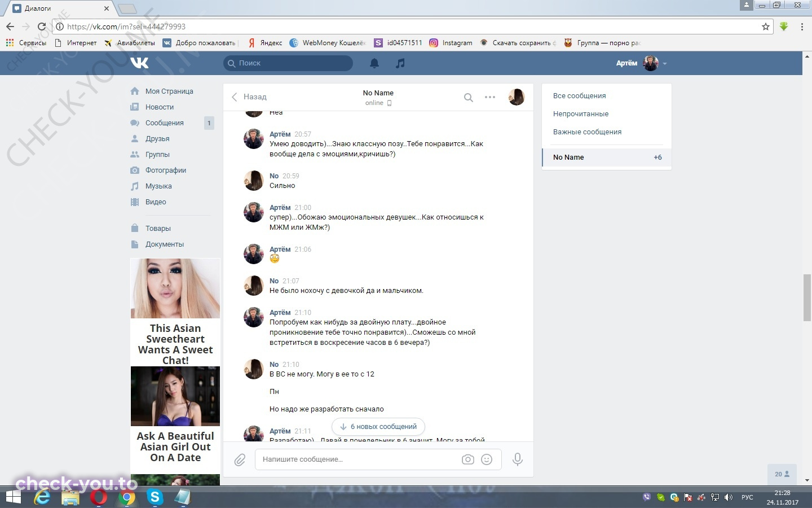Click the VK logo in the header
The height and width of the screenshot is (508, 812).
139,63
